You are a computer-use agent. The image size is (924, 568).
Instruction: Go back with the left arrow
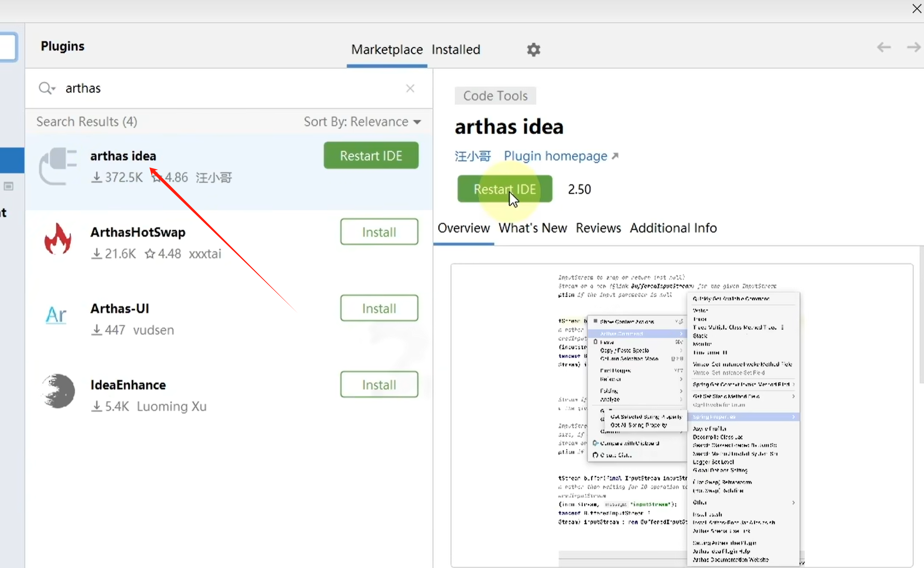(x=884, y=47)
